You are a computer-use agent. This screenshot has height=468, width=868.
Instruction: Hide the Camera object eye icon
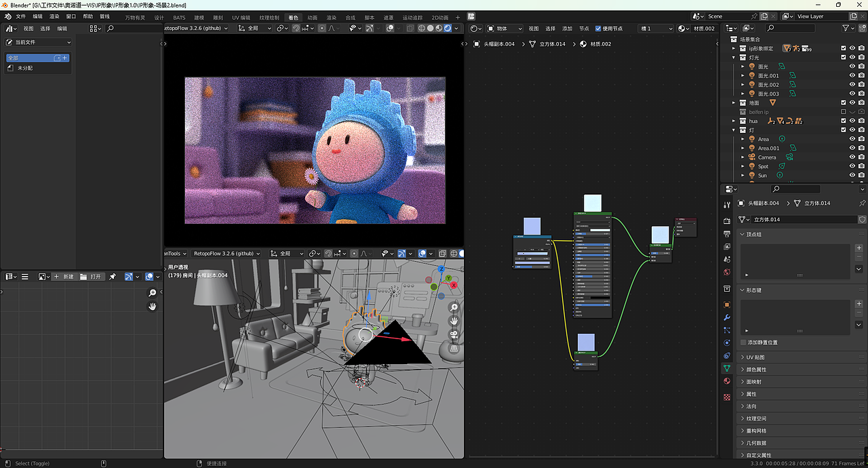coord(852,157)
